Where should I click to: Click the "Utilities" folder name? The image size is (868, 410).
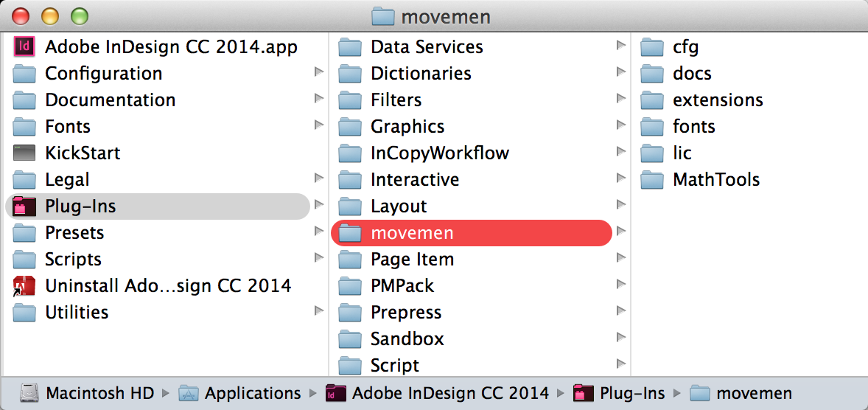77,313
